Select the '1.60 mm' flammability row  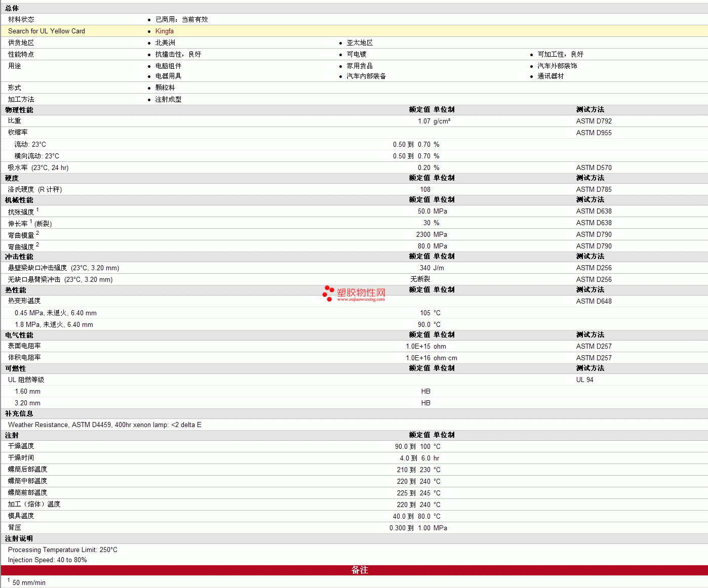(x=354, y=391)
